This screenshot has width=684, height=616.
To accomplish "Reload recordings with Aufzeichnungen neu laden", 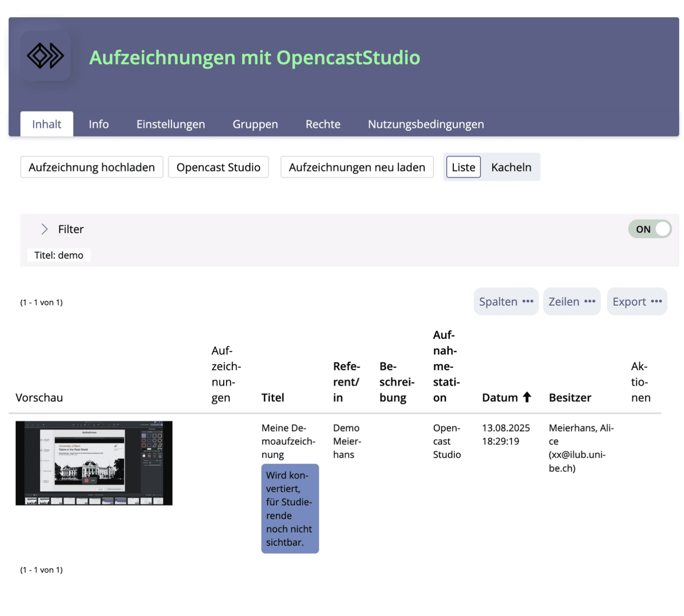I will [x=357, y=167].
